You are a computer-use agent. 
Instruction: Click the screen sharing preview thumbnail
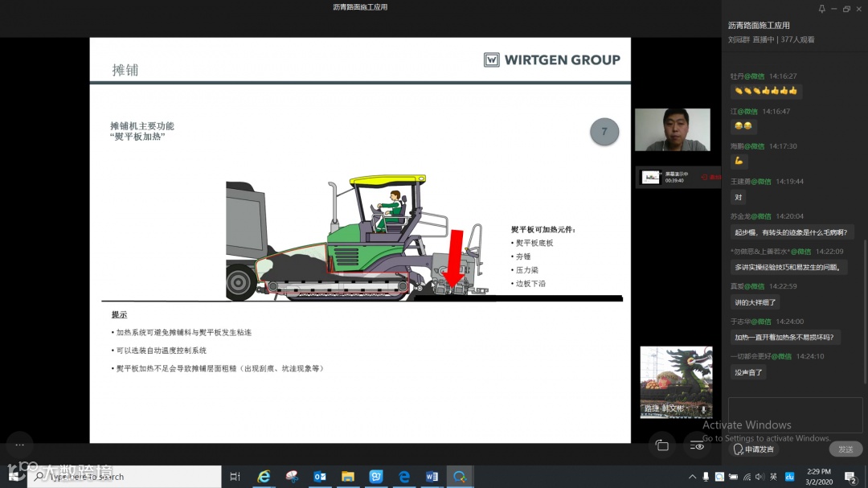(x=650, y=177)
